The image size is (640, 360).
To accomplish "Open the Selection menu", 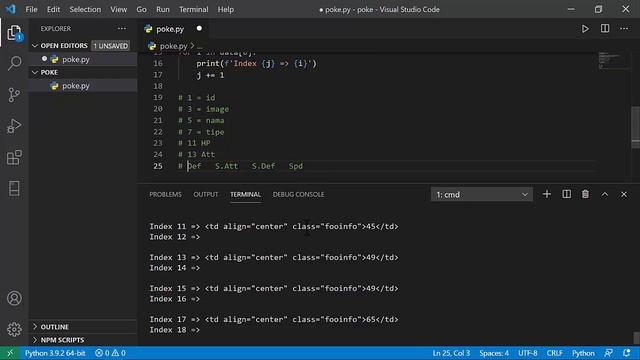I will (x=85, y=9).
